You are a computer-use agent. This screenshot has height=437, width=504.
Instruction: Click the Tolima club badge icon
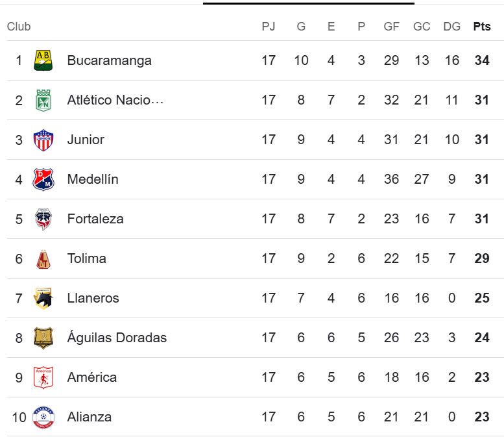point(43,258)
